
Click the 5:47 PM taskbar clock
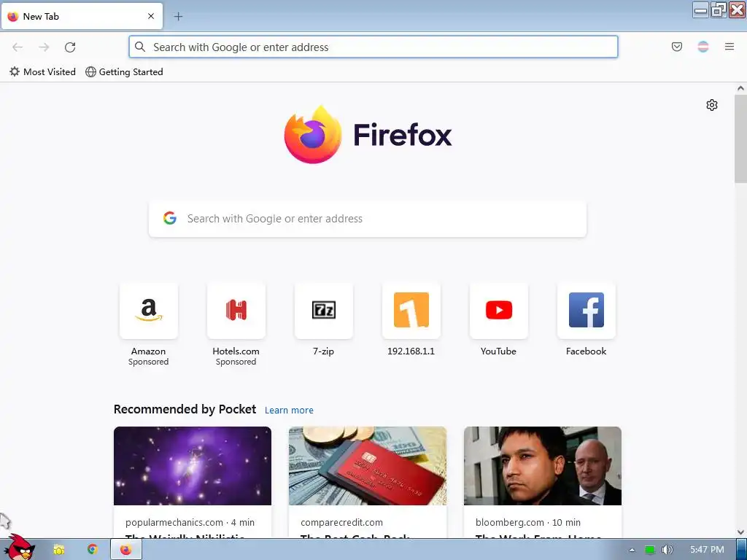click(x=707, y=550)
